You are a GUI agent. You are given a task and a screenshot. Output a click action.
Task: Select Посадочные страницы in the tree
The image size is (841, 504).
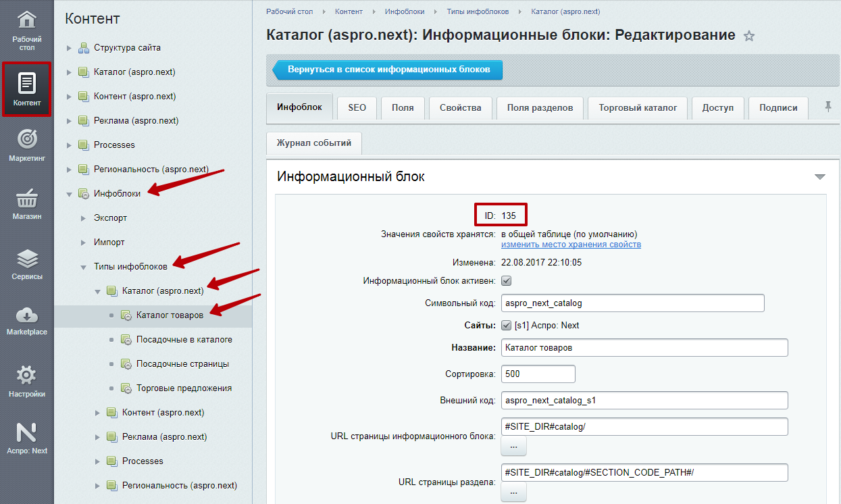182,364
